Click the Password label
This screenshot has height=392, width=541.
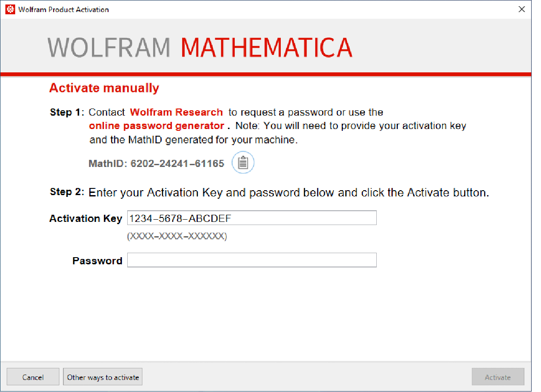97,261
